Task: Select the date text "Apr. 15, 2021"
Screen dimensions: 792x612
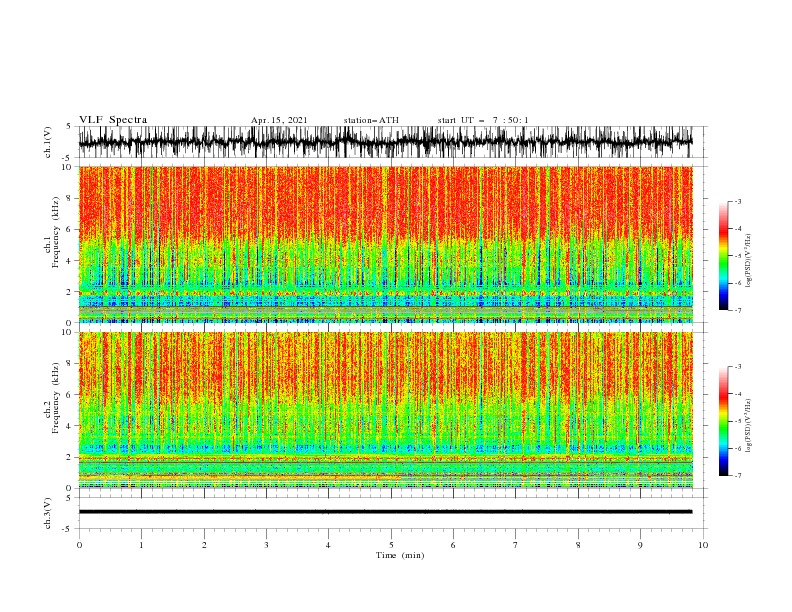Action: [x=279, y=120]
